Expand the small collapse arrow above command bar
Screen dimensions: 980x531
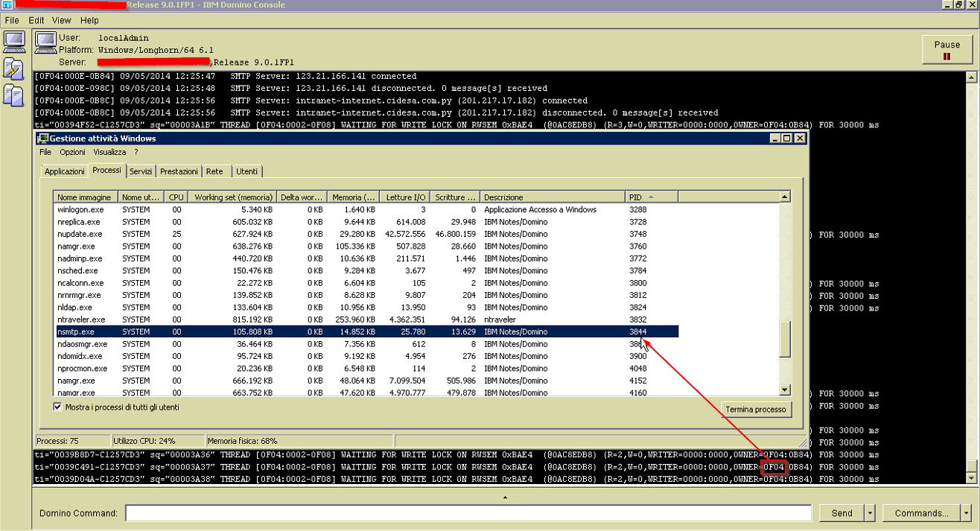[505, 497]
